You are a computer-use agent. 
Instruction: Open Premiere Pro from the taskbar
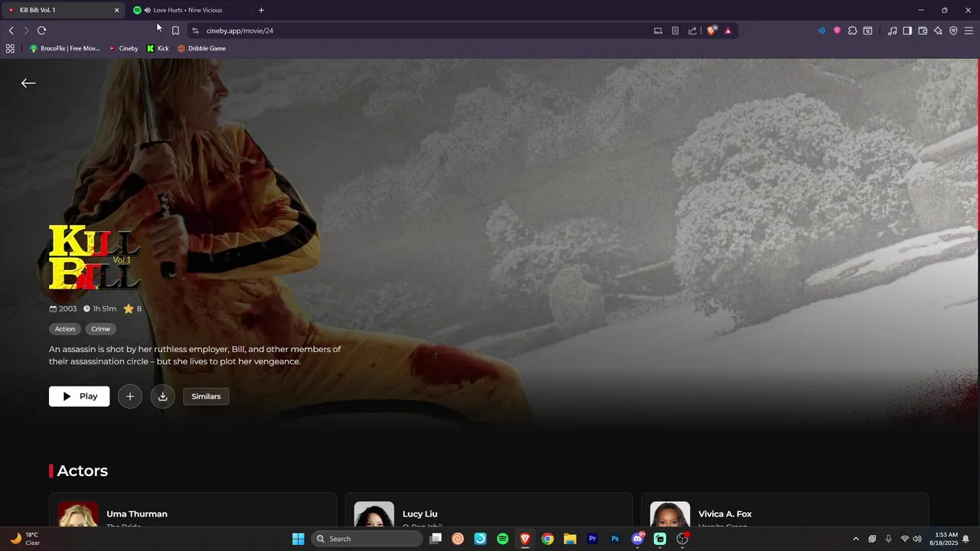point(592,539)
